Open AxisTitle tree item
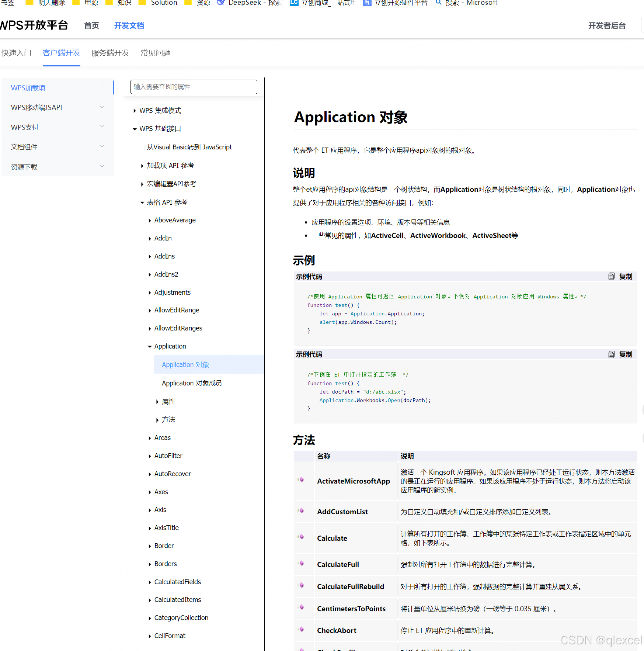Screen dimensions: 644x651 coord(166,527)
